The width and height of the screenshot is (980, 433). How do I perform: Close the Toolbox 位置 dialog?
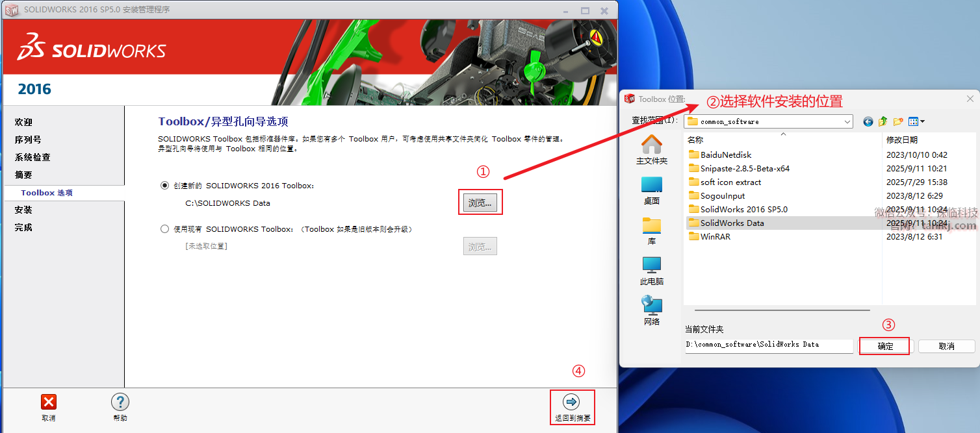[x=970, y=99]
